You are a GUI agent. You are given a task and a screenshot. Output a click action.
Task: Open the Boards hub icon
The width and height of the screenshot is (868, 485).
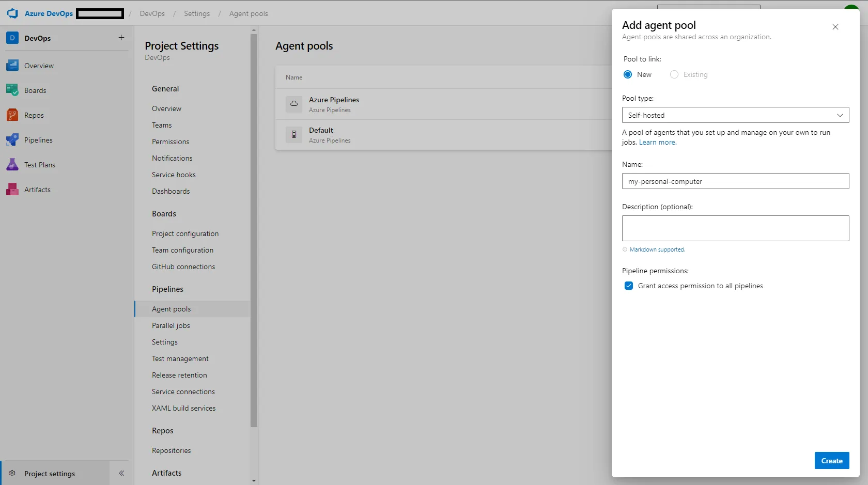12,90
